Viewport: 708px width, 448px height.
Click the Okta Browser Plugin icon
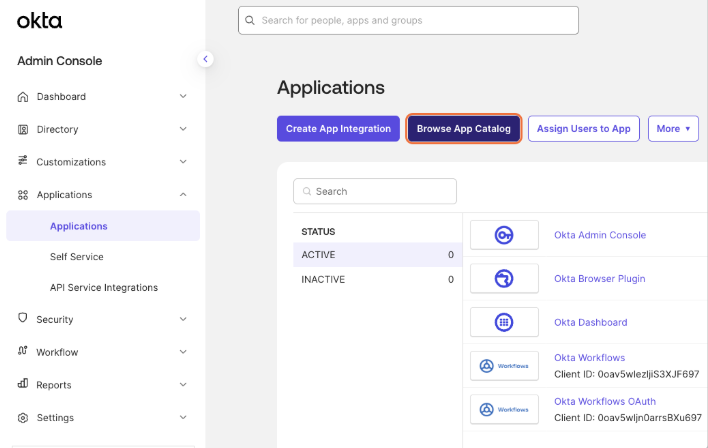[x=504, y=278]
